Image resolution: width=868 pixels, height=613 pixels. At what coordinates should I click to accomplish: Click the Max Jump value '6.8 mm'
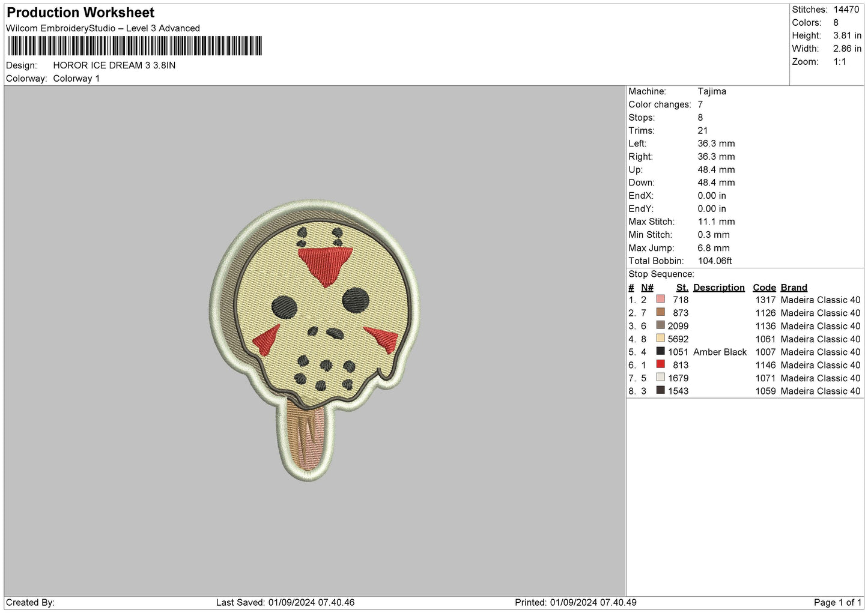tap(714, 248)
